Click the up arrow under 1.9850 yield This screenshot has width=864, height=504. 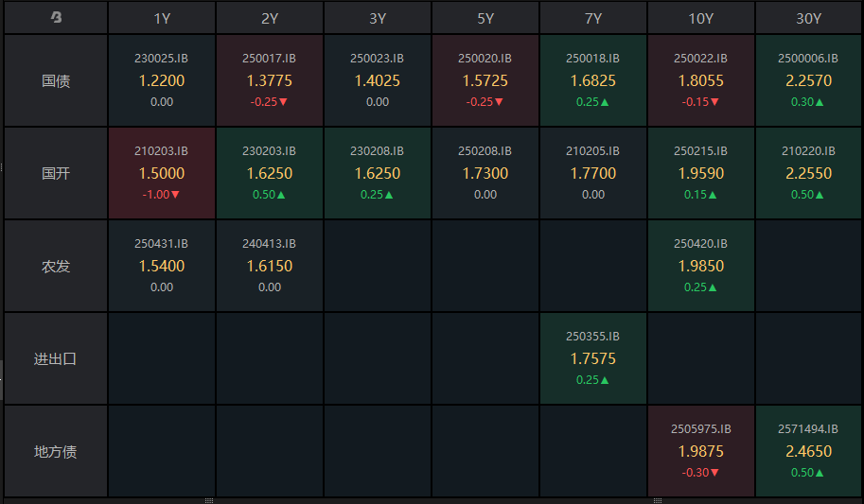click(x=712, y=287)
